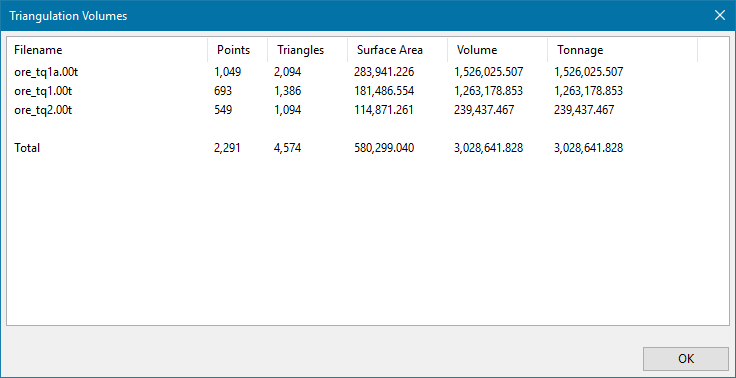Viewport: 736px width, 378px height.
Task: Click Tonnage column total 3,028,641.828
Action: (x=589, y=148)
